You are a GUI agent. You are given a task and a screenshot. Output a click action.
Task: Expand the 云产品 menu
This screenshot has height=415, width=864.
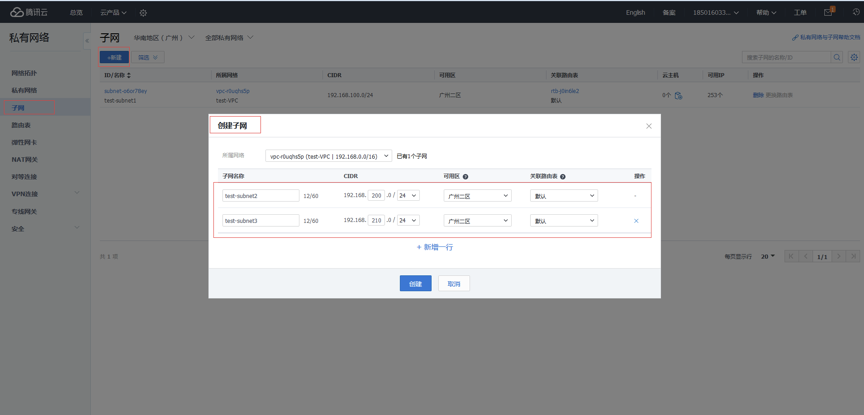coord(113,13)
